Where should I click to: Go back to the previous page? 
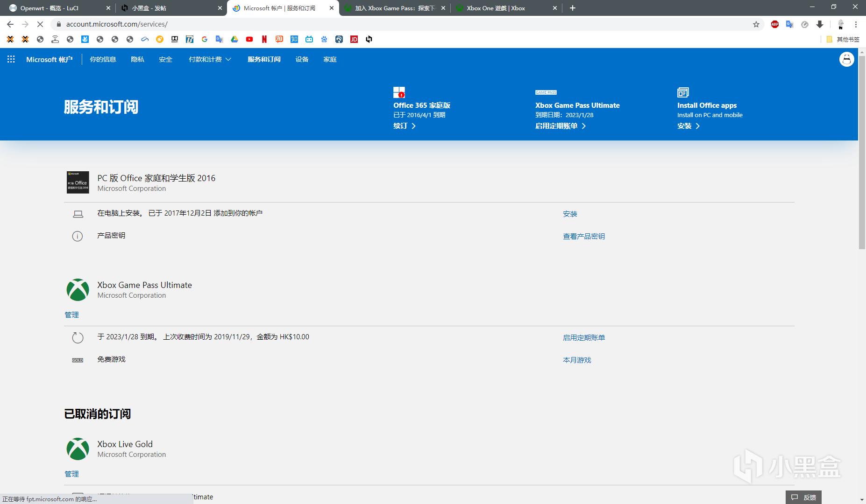[10, 24]
